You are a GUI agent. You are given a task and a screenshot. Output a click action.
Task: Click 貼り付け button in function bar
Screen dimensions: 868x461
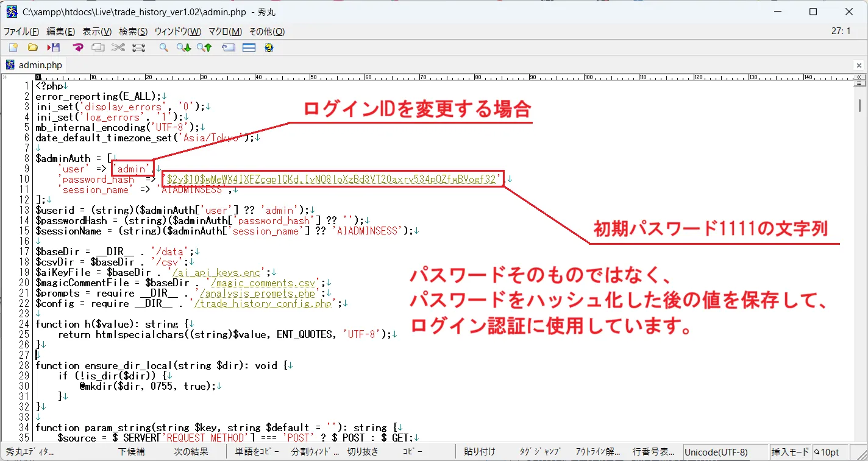point(479,452)
